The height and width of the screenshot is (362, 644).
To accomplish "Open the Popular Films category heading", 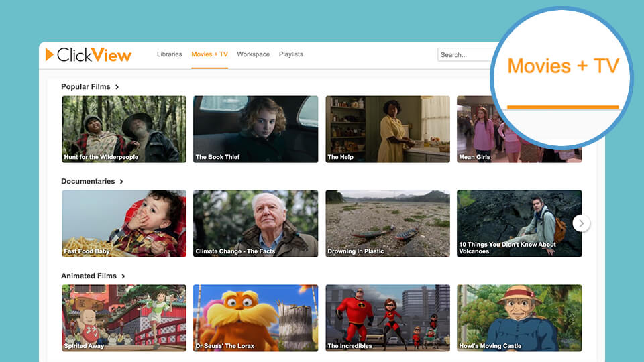I will point(86,86).
